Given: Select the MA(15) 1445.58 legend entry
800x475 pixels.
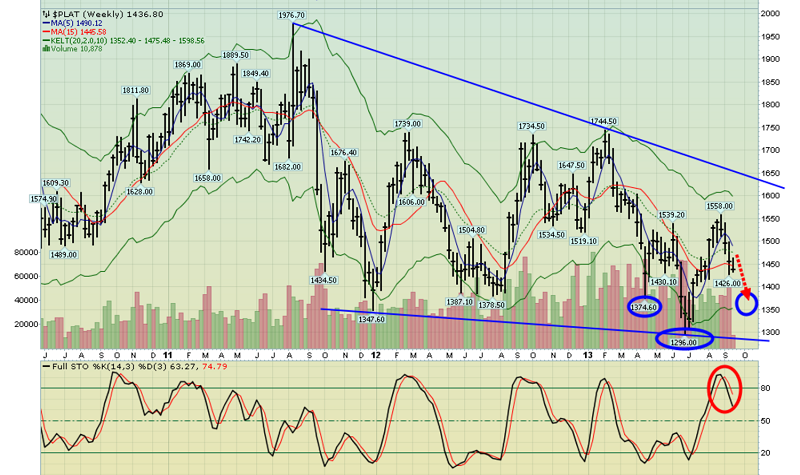Looking at the screenshot, I should (x=83, y=29).
